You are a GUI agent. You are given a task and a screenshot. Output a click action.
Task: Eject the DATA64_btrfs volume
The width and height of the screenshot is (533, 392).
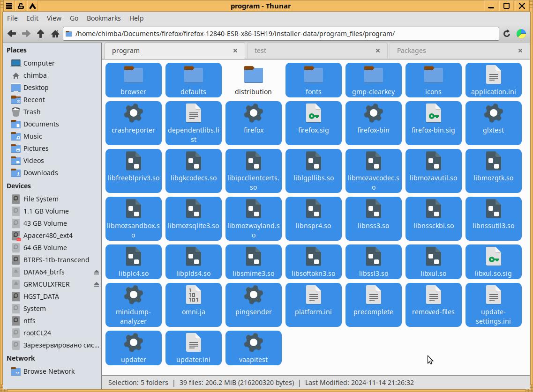coord(97,272)
